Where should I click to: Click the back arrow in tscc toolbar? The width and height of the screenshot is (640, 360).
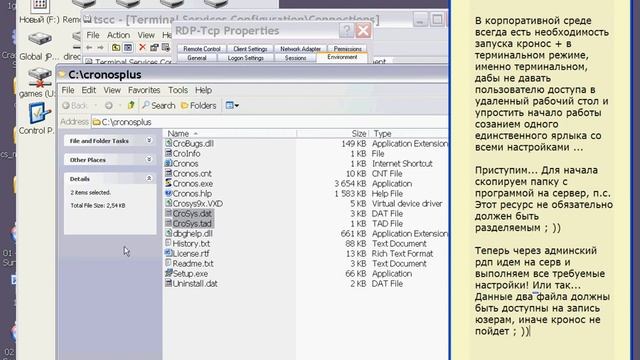89,48
